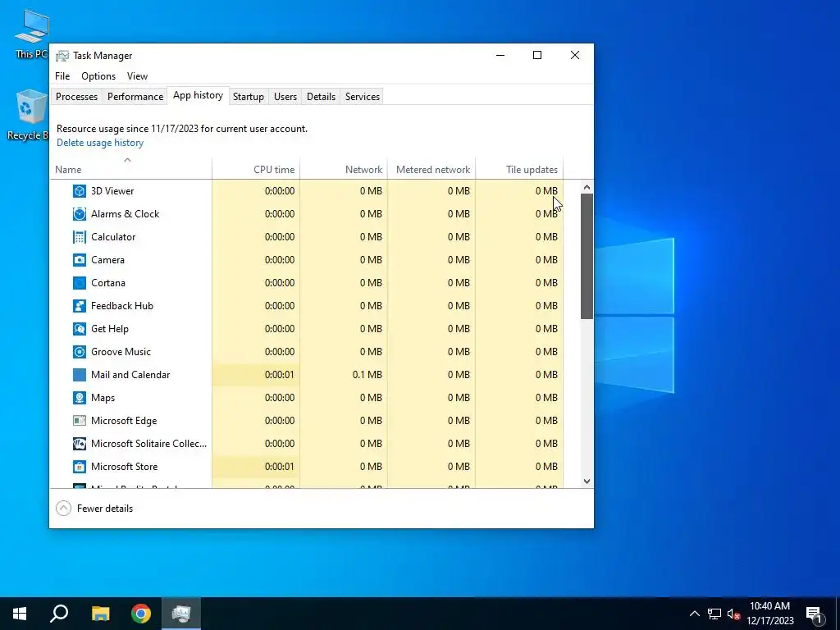Click the Microsoft Store app icon
This screenshot has height=630, width=840.
(80, 467)
